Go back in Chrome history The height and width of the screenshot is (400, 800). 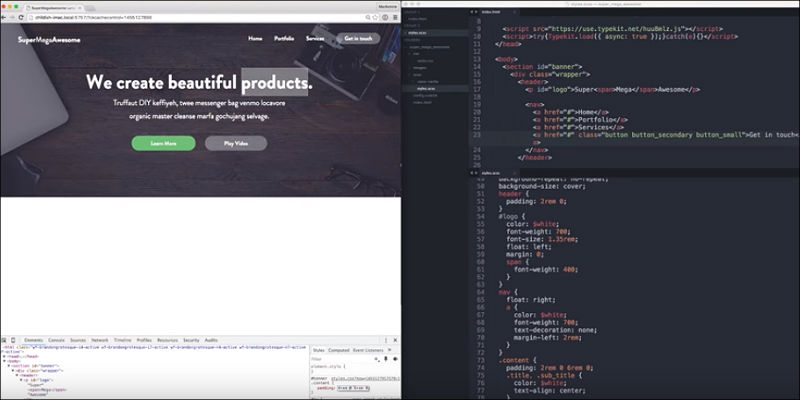(4, 17)
